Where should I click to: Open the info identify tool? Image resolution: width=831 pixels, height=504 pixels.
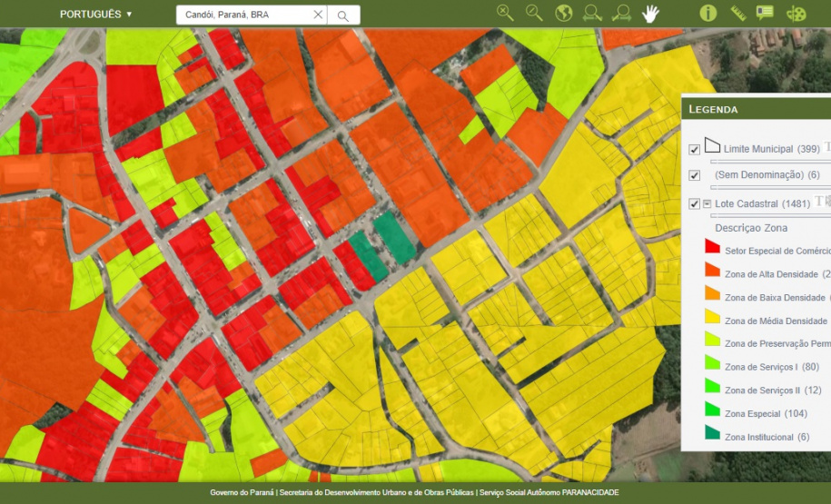pos(708,14)
